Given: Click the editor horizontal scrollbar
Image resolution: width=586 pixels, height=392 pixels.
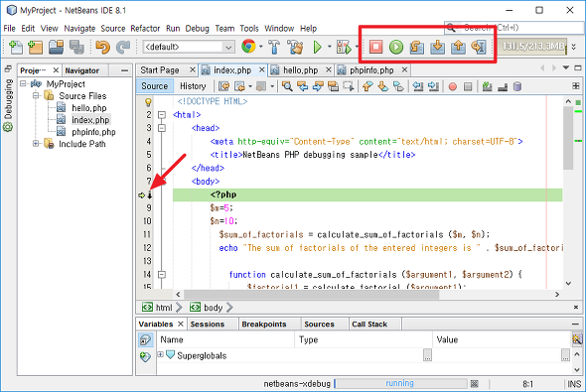Looking at the screenshot, I should click(312, 295).
